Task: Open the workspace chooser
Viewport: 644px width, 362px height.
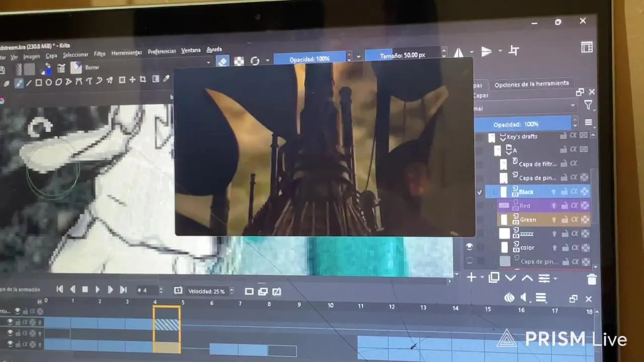Action: (x=587, y=47)
